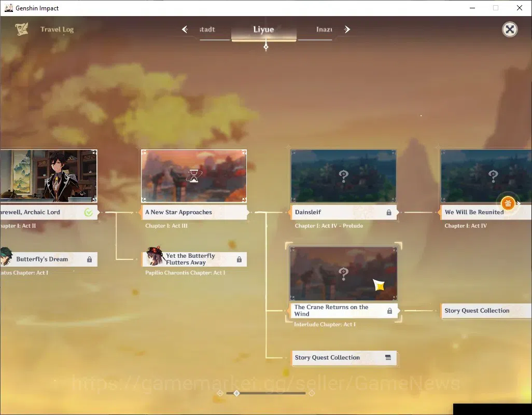Click question mark on We Will Be Reunited
This screenshot has height=415, width=532.
[x=493, y=176]
